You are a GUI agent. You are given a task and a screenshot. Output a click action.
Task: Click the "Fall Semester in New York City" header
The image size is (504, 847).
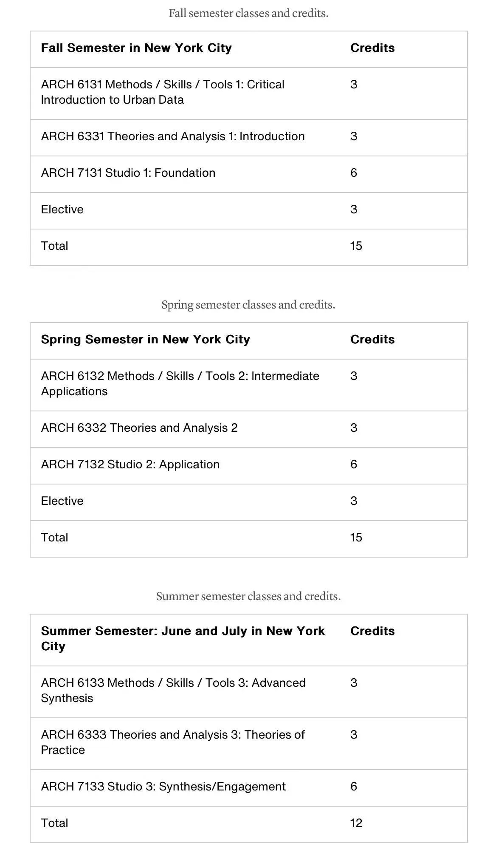click(136, 48)
